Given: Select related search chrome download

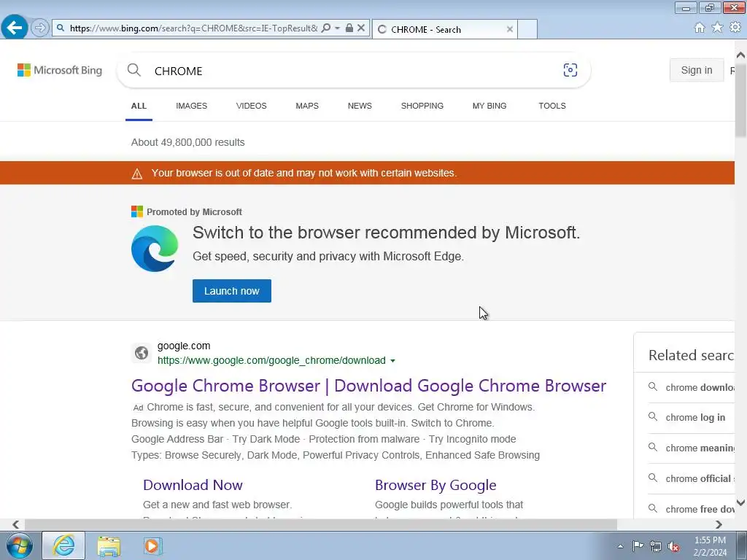Looking at the screenshot, I should coord(691,388).
